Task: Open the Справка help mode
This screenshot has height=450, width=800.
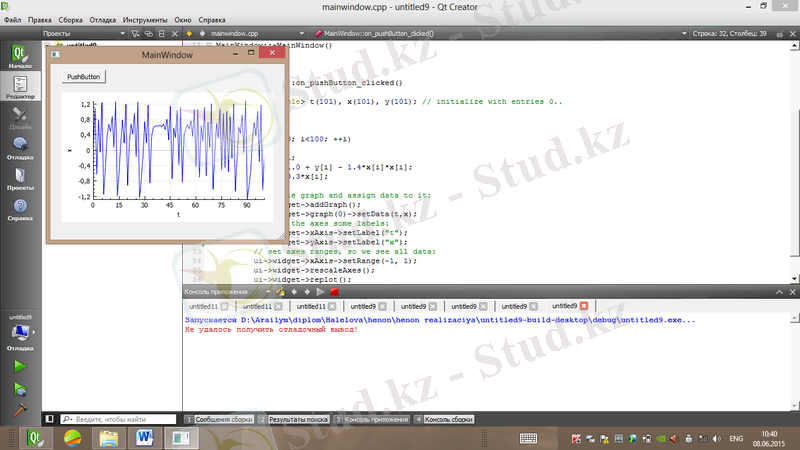Action: click(19, 209)
